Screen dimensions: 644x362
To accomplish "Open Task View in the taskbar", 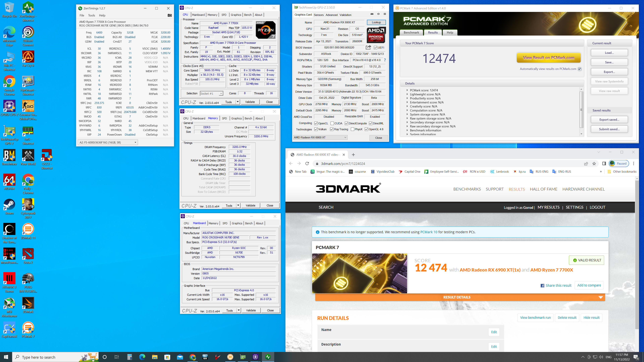I will (117, 357).
